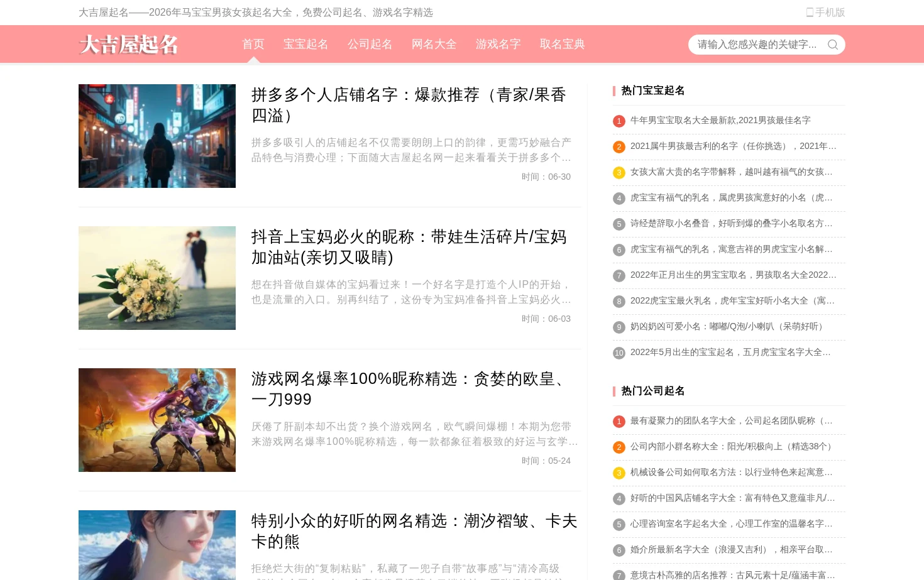This screenshot has height=580, width=924.
Task: Open 意境古朴高雅的店名推荐 link
Action: [x=733, y=574]
